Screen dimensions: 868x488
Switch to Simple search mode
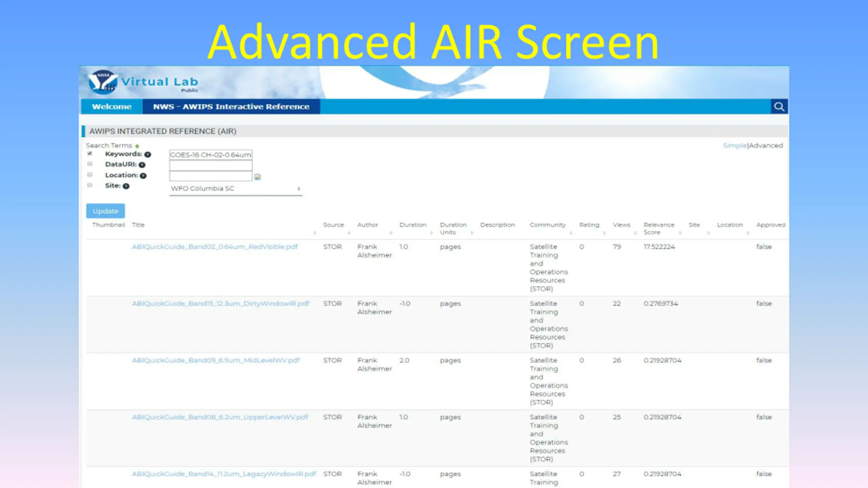tap(735, 146)
